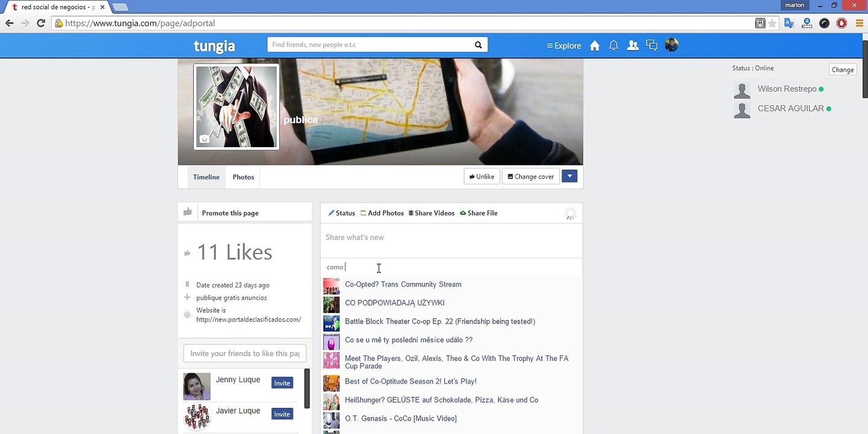Click the 'marlon' Chrome profile button

[x=794, y=5]
